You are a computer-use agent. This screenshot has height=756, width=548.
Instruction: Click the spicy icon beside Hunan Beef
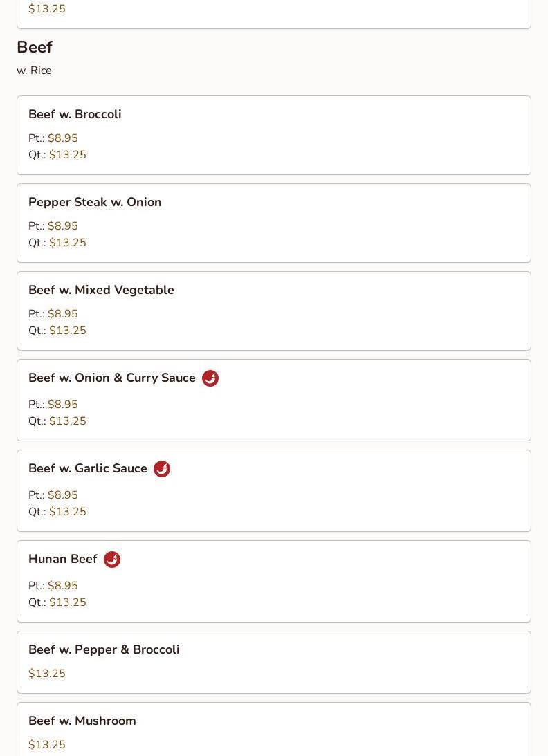pos(112,560)
